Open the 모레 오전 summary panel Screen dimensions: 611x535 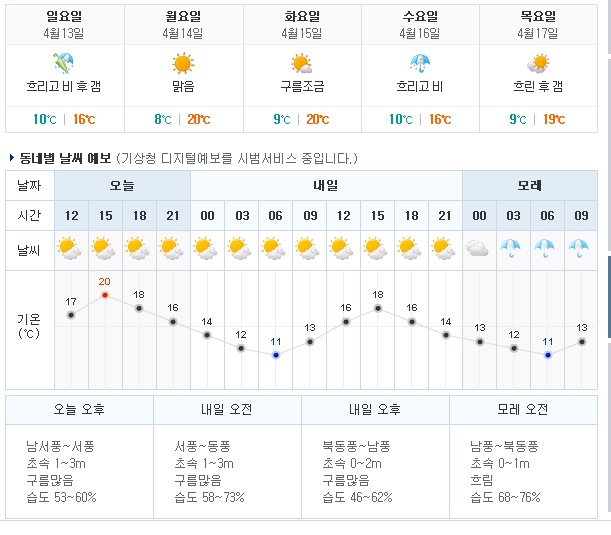click(523, 457)
